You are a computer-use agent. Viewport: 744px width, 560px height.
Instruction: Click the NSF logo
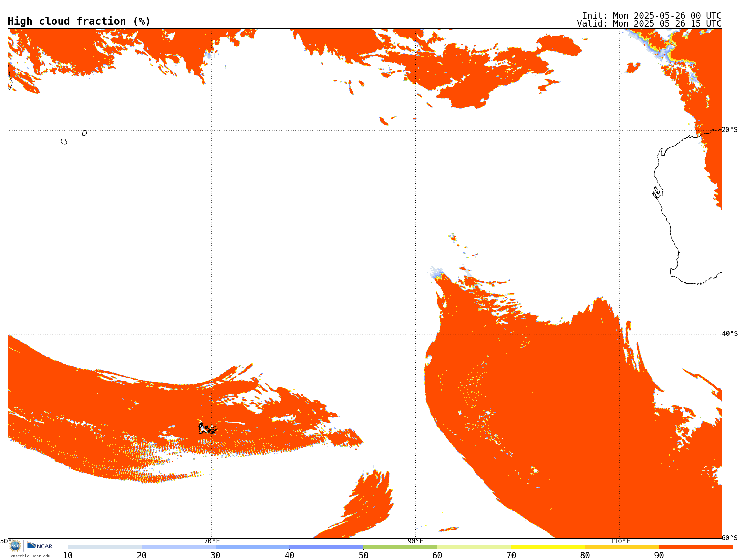coord(15,546)
